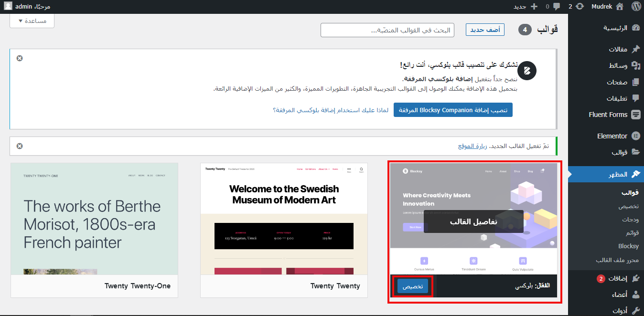The width and height of the screenshot is (644, 316).
Task: Click the Twenty Twenty-One theme name
Action: 138,286
